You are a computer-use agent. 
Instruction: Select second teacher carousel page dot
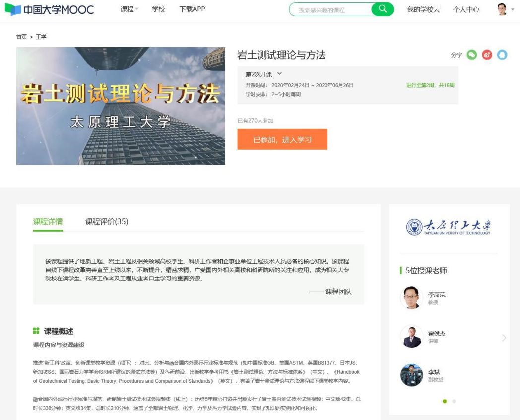point(454,401)
